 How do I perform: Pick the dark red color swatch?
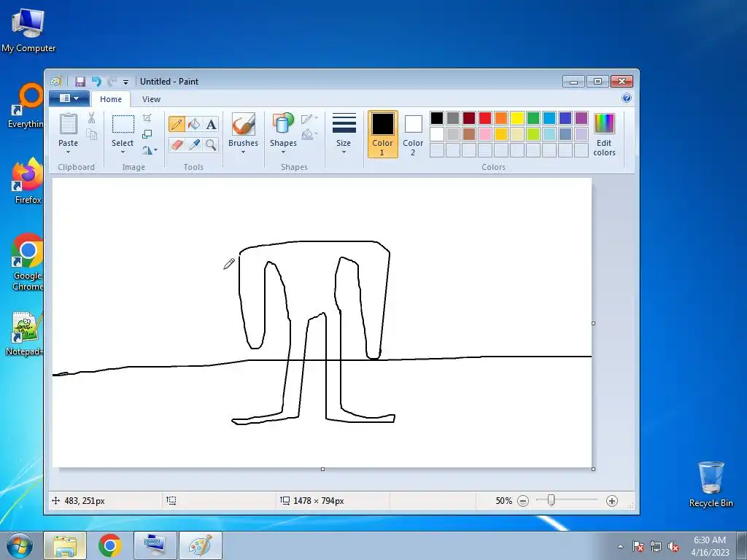tap(469, 117)
